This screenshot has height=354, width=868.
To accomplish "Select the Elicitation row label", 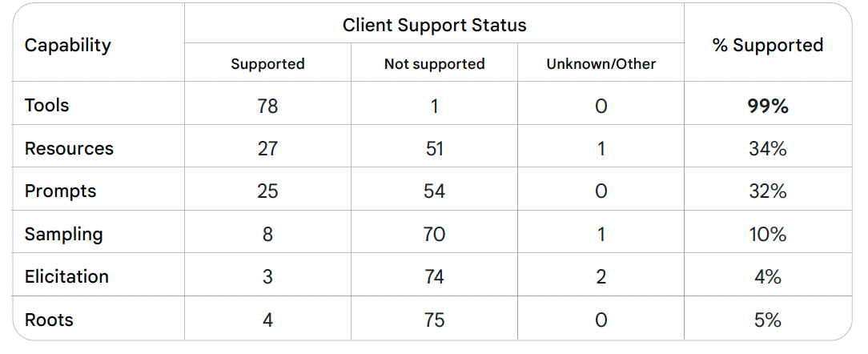I will click(66, 276).
